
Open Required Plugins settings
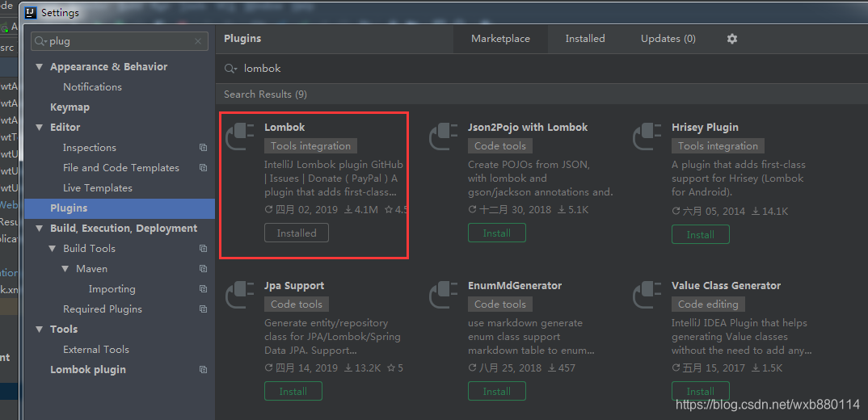103,309
